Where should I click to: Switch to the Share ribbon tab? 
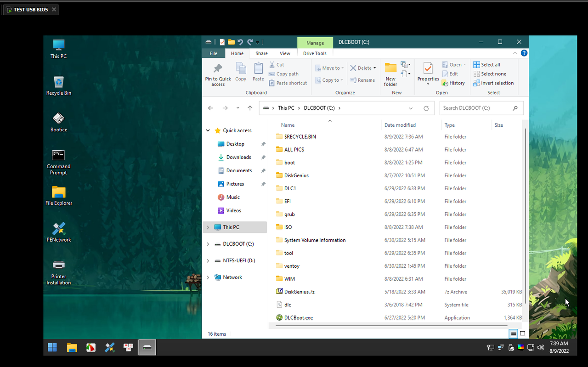click(262, 53)
